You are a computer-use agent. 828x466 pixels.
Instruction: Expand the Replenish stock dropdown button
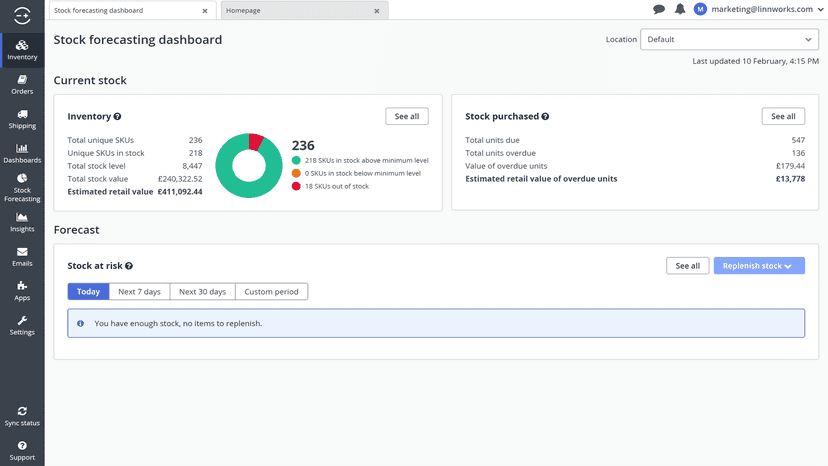[x=759, y=266]
